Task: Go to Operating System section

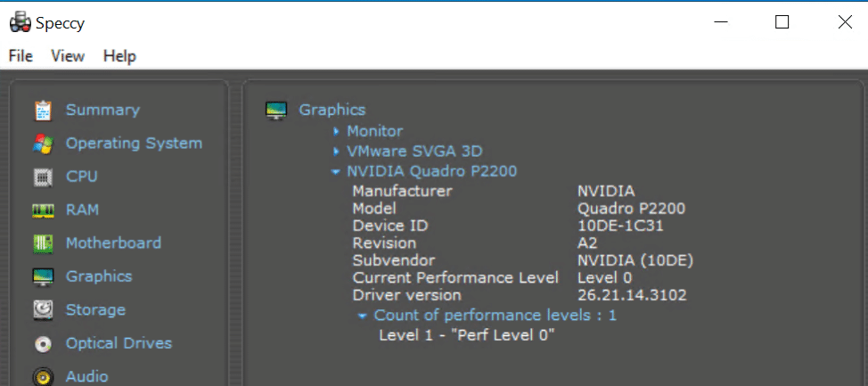Action: [134, 144]
